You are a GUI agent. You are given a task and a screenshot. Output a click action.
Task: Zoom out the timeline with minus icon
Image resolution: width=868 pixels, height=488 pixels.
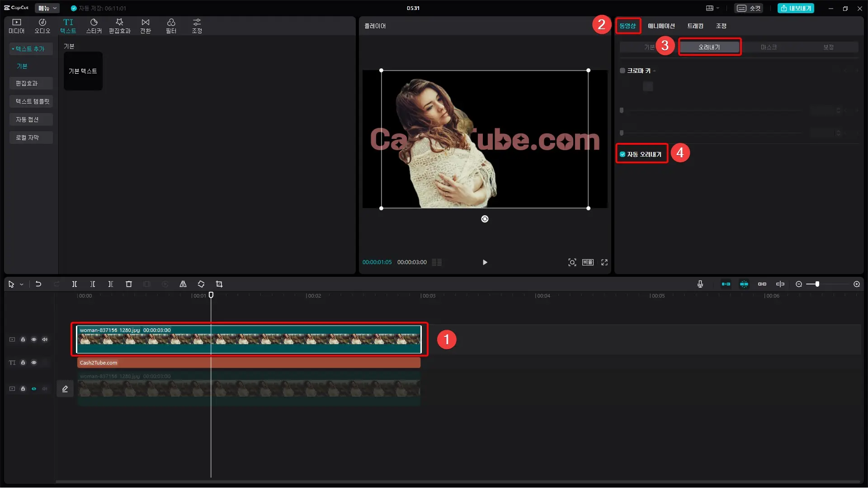[x=799, y=284]
